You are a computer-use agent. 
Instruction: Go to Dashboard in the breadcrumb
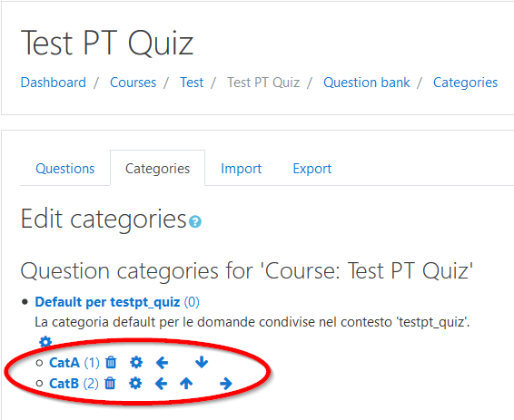[53, 83]
